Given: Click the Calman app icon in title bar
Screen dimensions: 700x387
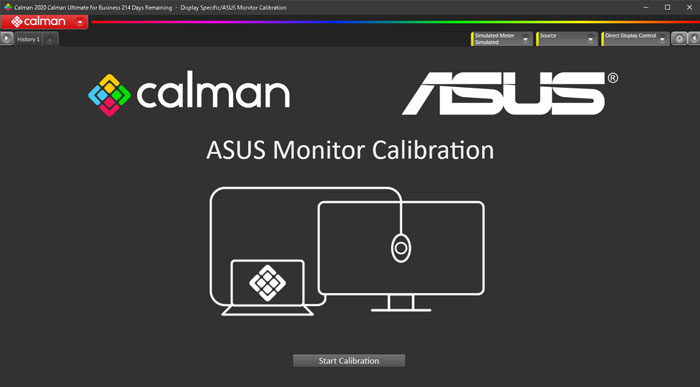Looking at the screenshot, I should [x=8, y=7].
